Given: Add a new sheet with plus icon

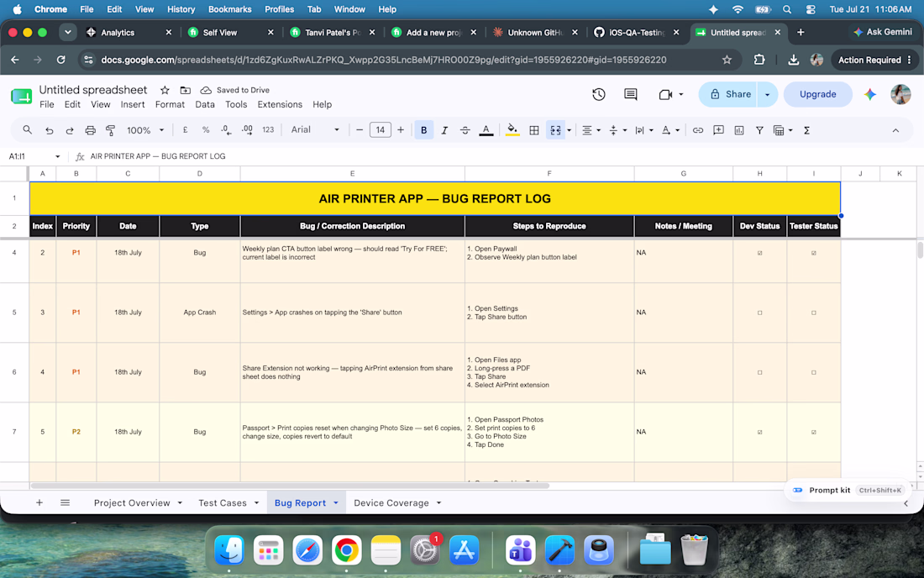Looking at the screenshot, I should (39, 502).
